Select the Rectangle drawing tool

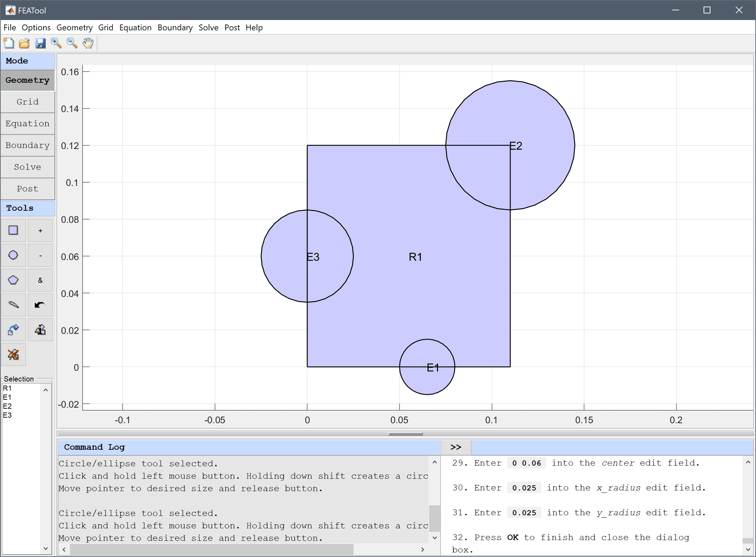coord(13,230)
